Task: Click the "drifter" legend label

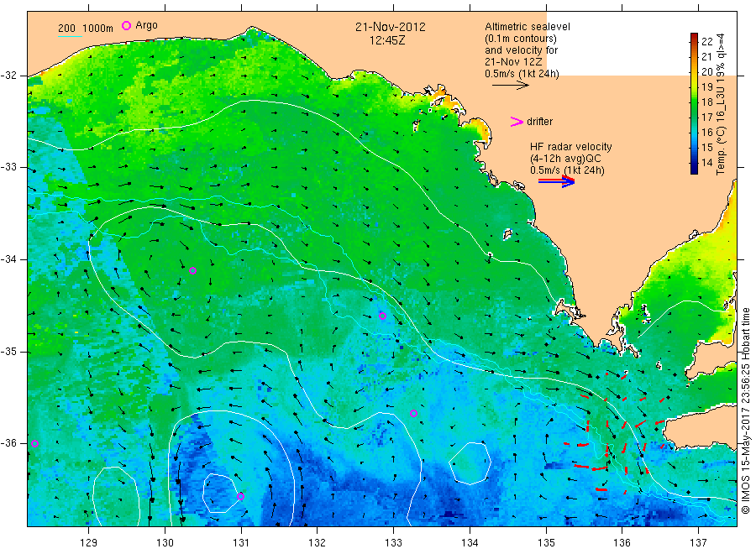Action: [x=540, y=122]
